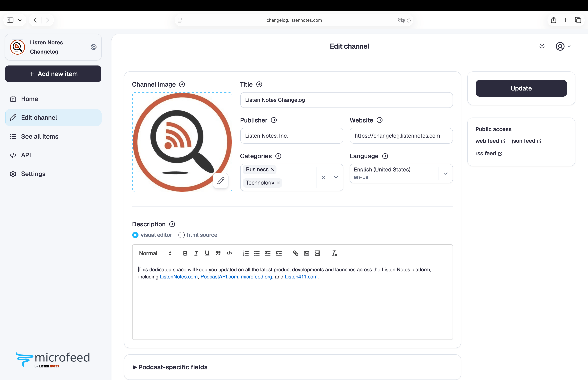Switch theme using the sun icon
Image resolution: width=588 pixels, height=380 pixels.
tap(542, 46)
